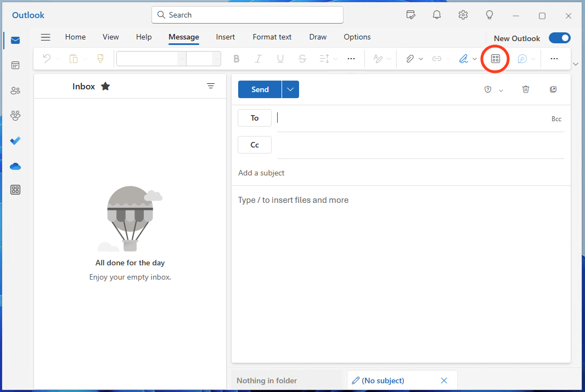585x392 pixels.
Task: Toggle bold formatting
Action: pyautogui.click(x=237, y=59)
